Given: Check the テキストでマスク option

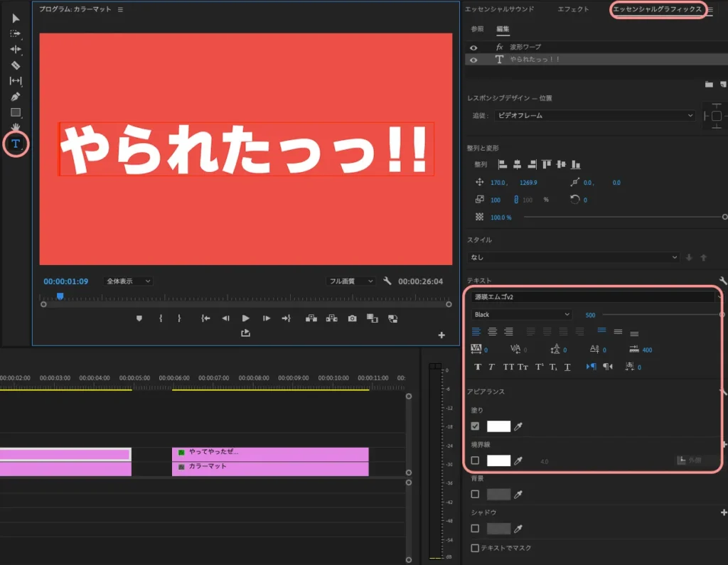Looking at the screenshot, I should click(x=473, y=548).
